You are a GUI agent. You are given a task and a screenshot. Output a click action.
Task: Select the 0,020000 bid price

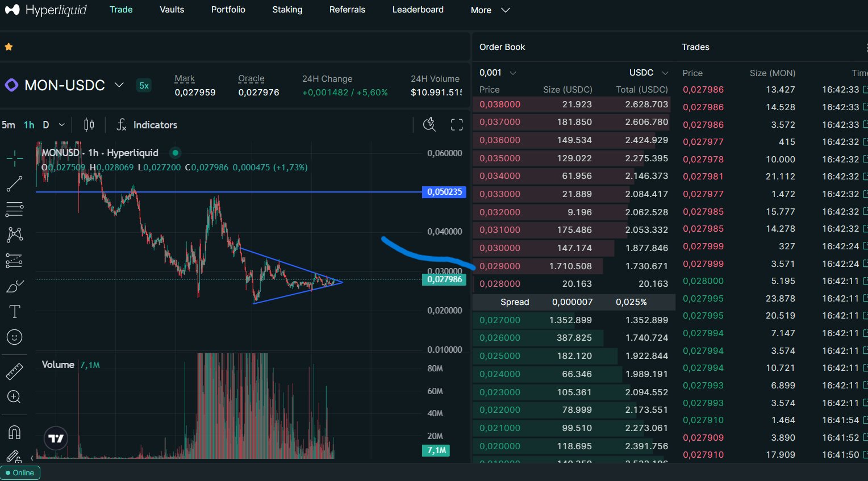pos(500,446)
